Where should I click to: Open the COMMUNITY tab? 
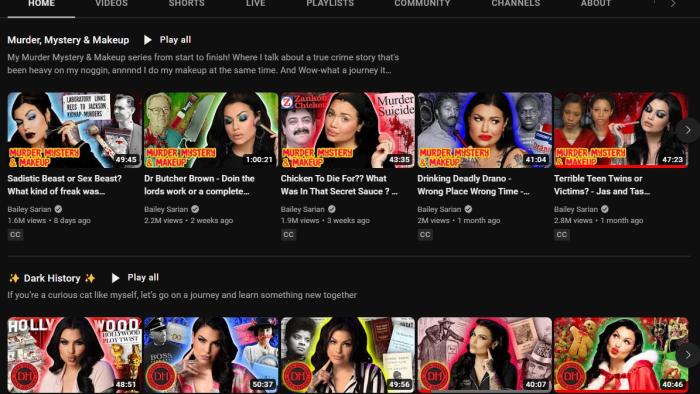tap(422, 4)
